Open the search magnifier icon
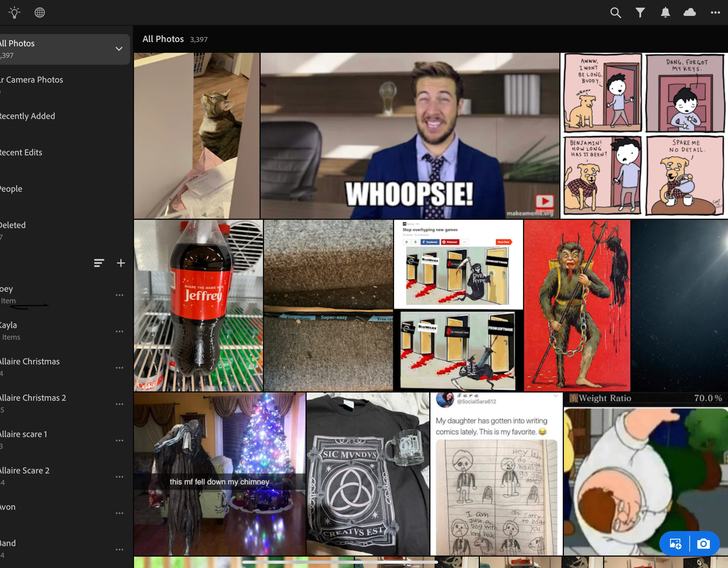The width and height of the screenshot is (728, 568). 615,13
